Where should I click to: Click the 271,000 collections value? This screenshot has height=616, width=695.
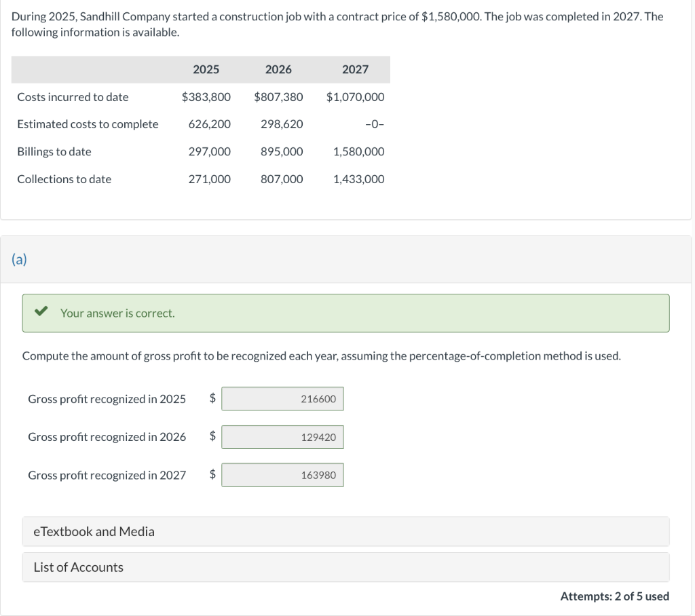tap(210, 179)
